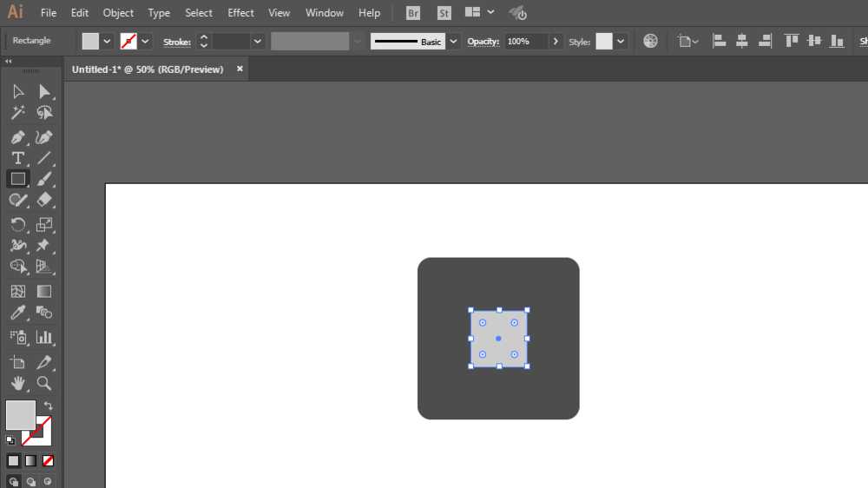Open the Object menu
Viewport: 868px width, 488px height.
(x=118, y=13)
